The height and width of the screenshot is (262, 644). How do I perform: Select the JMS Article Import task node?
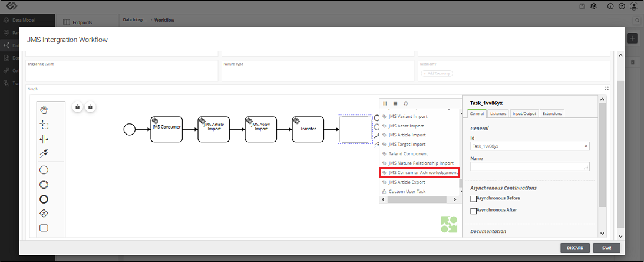[213, 129]
